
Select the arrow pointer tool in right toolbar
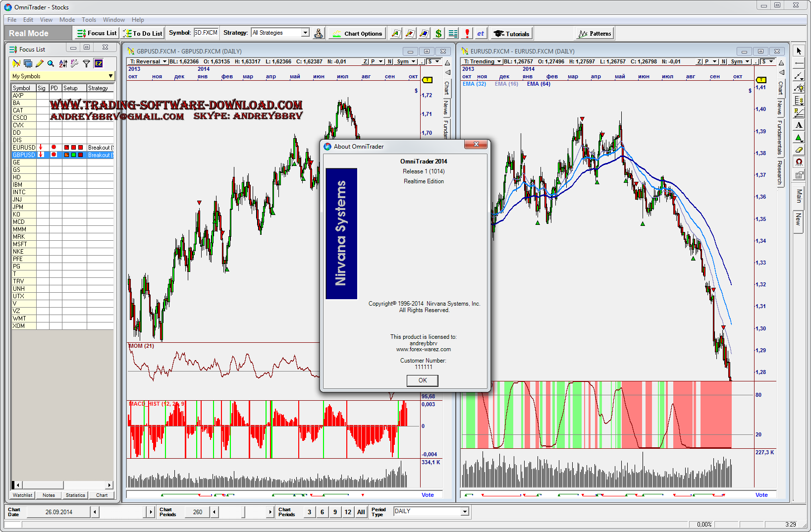799,51
